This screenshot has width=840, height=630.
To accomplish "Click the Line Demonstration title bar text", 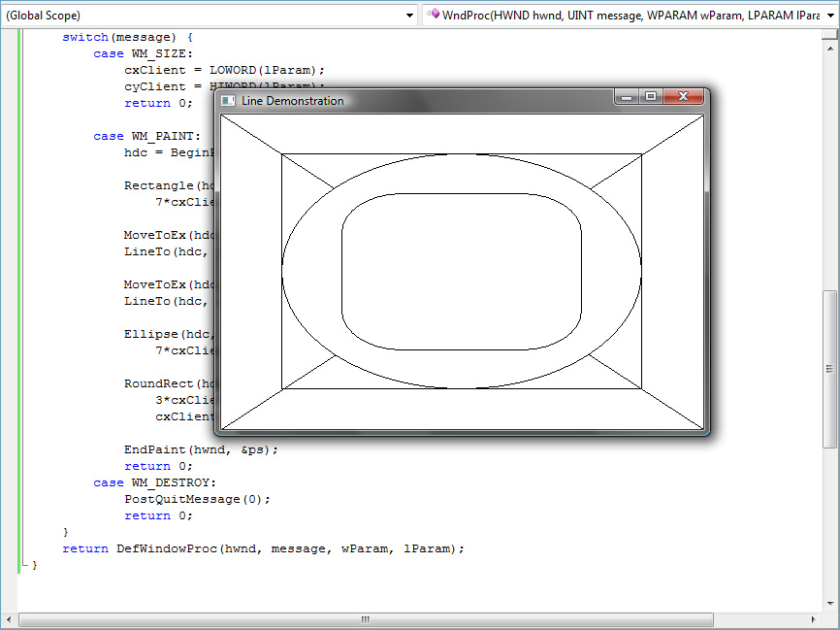I will 293,101.
